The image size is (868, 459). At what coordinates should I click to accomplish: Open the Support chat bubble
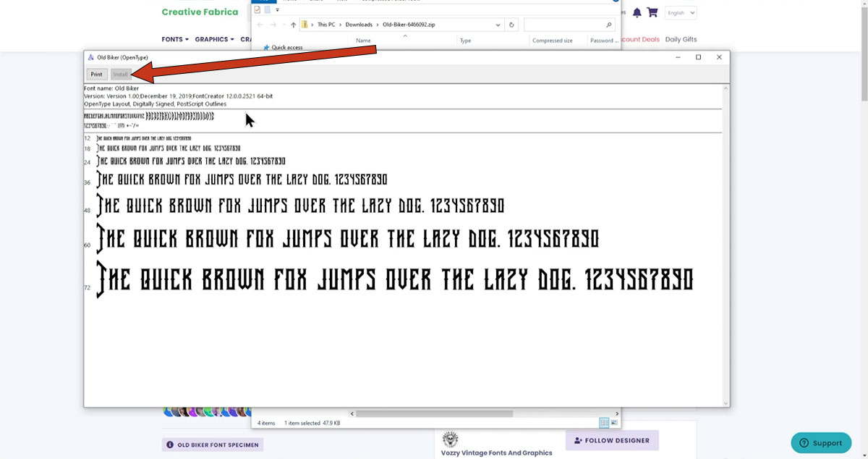pyautogui.click(x=821, y=442)
